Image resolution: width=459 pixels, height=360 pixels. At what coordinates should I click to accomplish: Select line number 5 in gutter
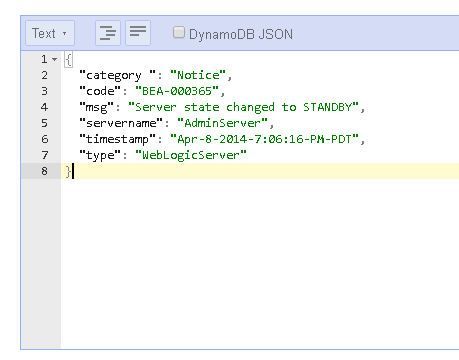click(44, 123)
